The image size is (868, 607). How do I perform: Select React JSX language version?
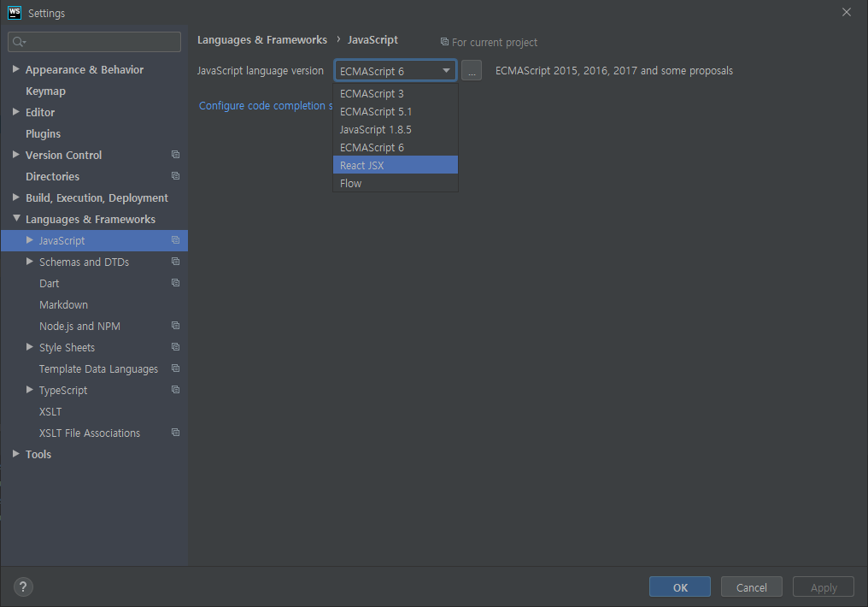[x=396, y=165]
